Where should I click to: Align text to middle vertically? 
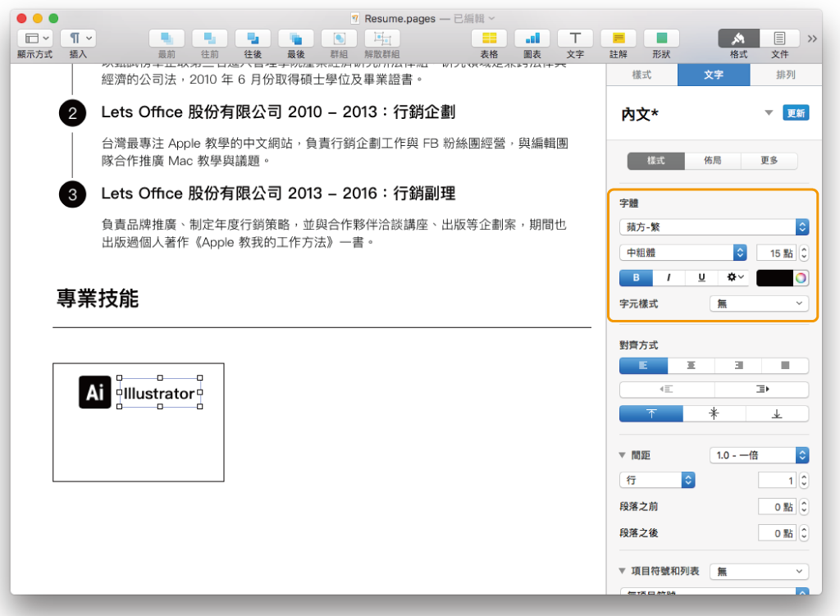[714, 413]
